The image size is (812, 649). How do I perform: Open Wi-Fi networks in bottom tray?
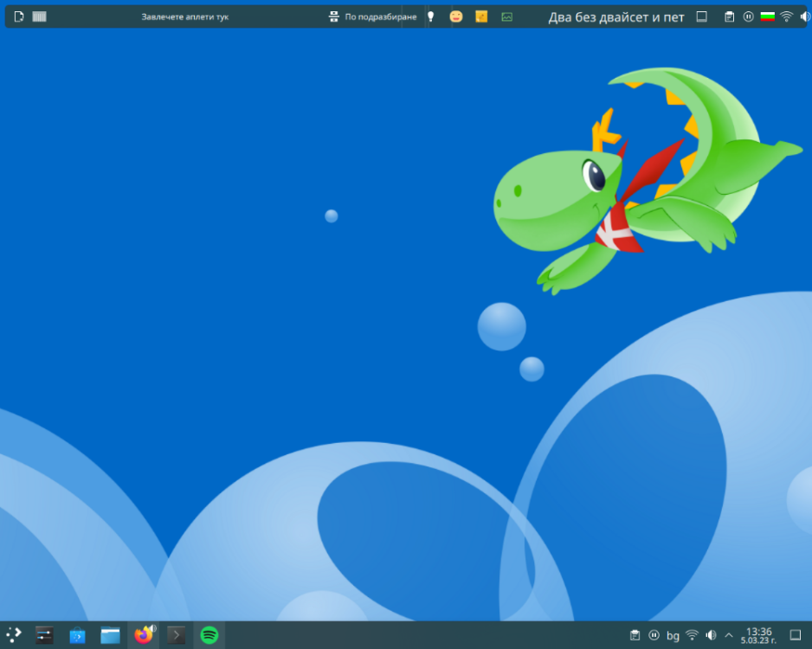click(x=692, y=635)
